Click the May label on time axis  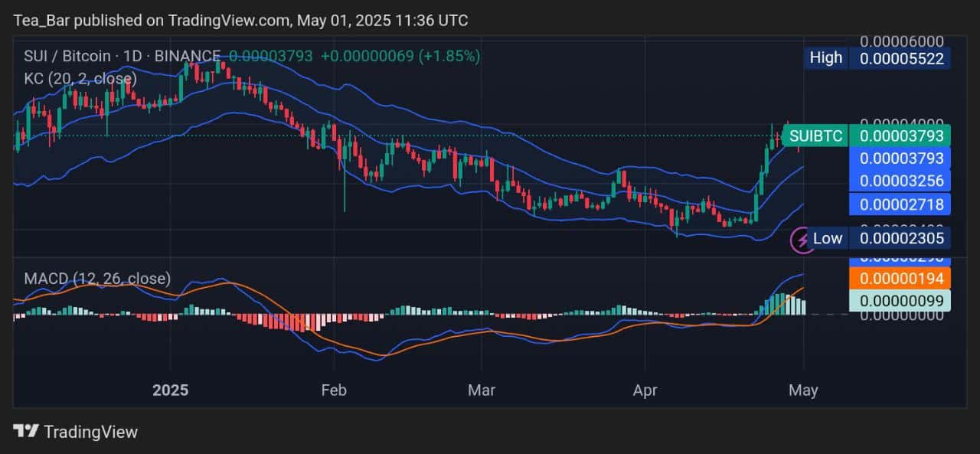[803, 390]
